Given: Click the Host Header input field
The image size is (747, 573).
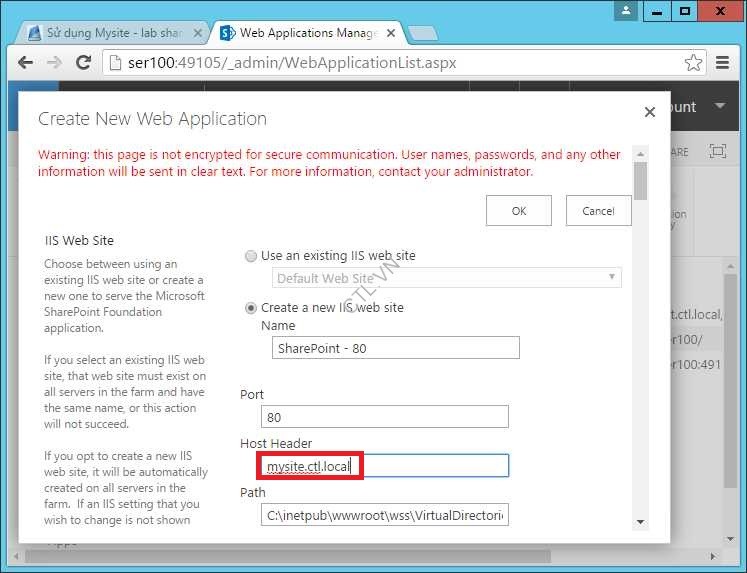Looking at the screenshot, I should pos(384,466).
